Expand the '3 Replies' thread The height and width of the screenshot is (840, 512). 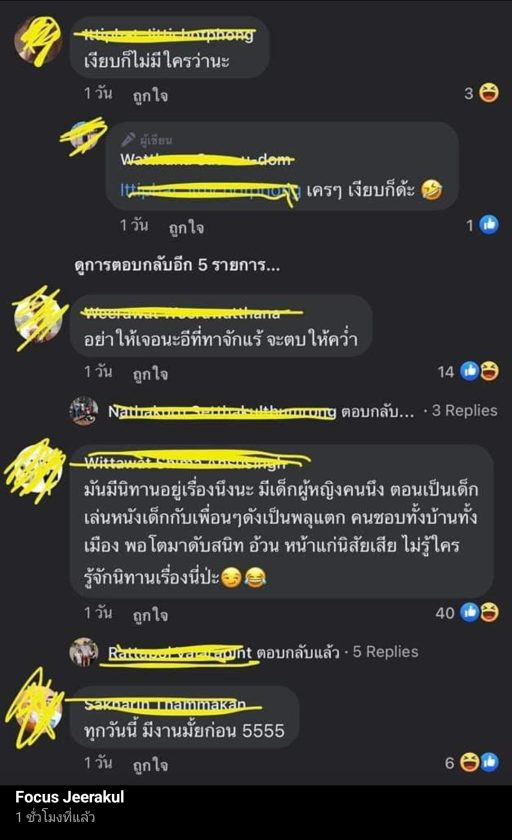tap(464, 410)
